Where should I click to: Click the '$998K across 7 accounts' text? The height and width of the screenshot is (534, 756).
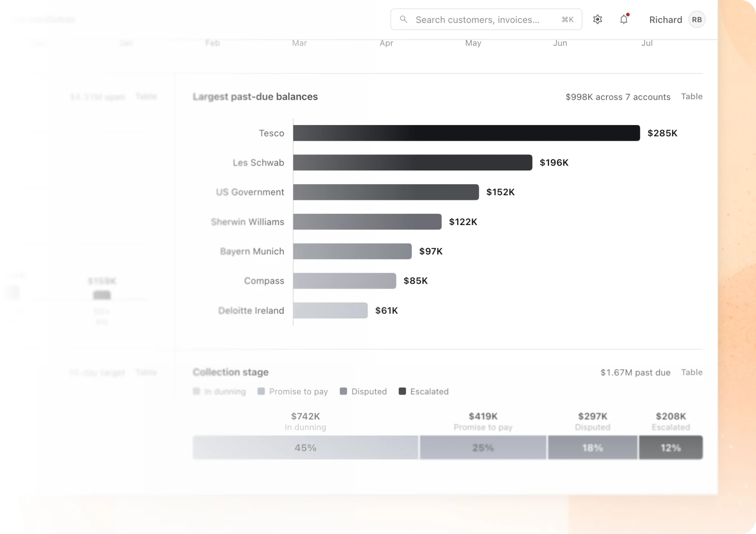pos(618,97)
